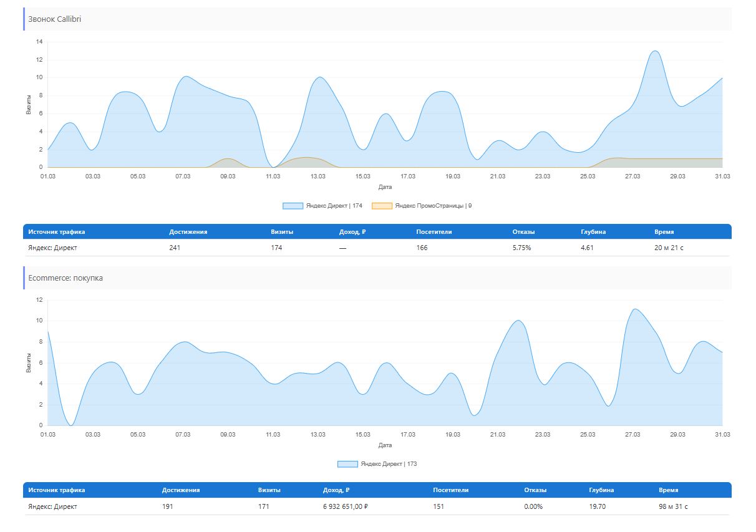The height and width of the screenshot is (532, 756).
Task: Click Глубина header in Ecommerce table
Action: tap(601, 490)
